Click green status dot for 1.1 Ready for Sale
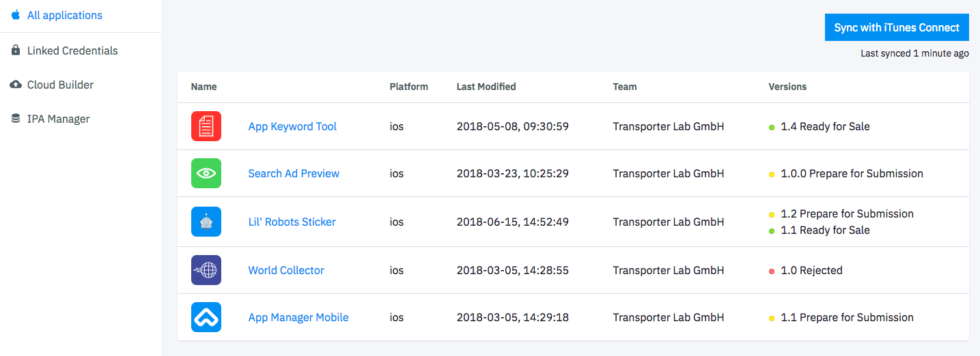This screenshot has width=980, height=356. pyautogui.click(x=772, y=231)
